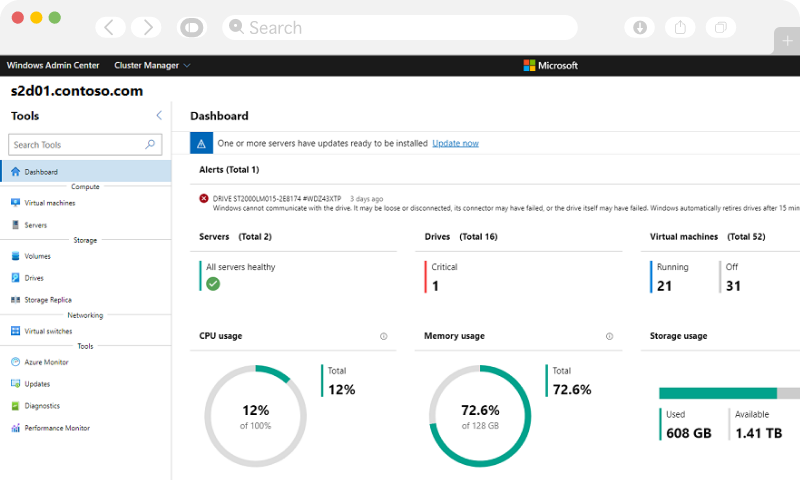Click the Virtual switches icon
Screen dimensions: 800x480
tap(15, 331)
